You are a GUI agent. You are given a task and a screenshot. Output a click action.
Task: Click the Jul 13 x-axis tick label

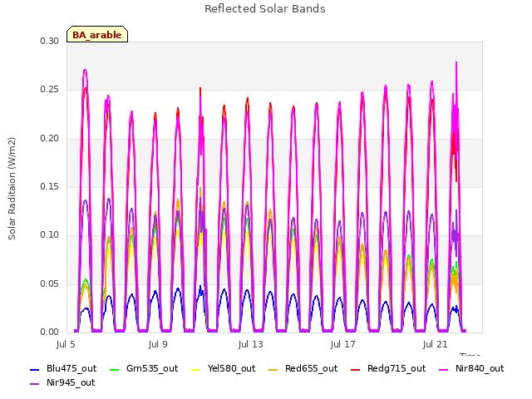pos(251,344)
